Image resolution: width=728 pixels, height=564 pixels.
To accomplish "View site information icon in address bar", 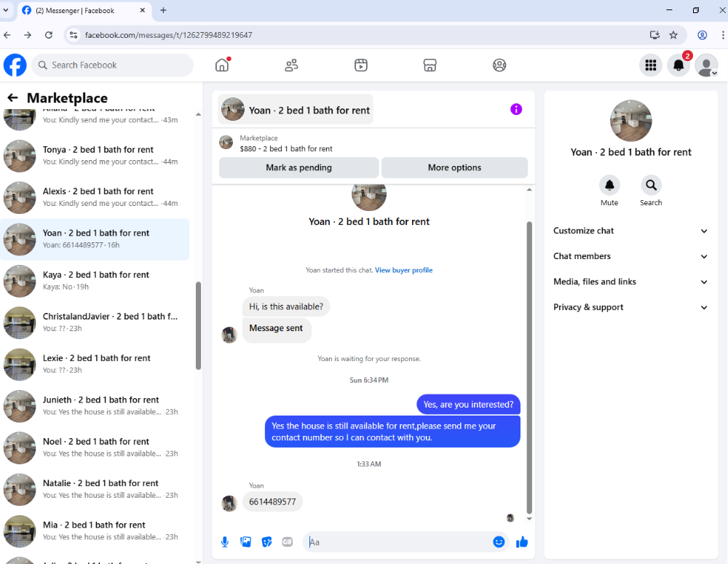I will 73,35.
